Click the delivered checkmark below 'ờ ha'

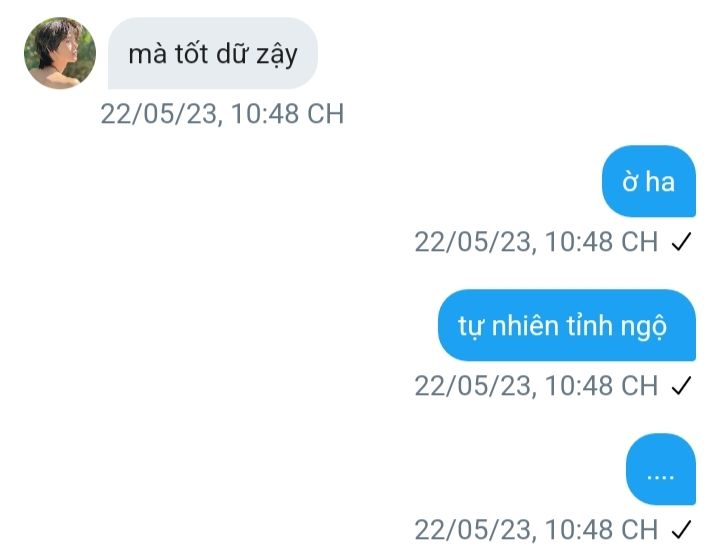click(681, 242)
